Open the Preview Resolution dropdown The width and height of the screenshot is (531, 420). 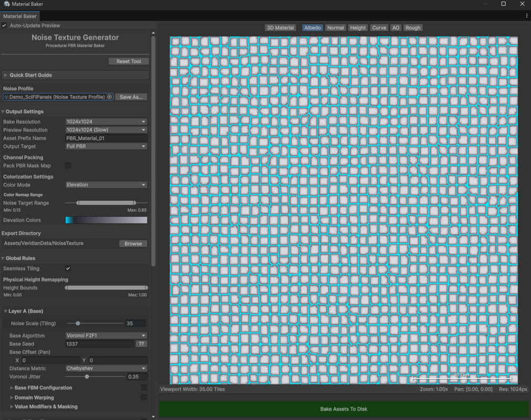[106, 130]
